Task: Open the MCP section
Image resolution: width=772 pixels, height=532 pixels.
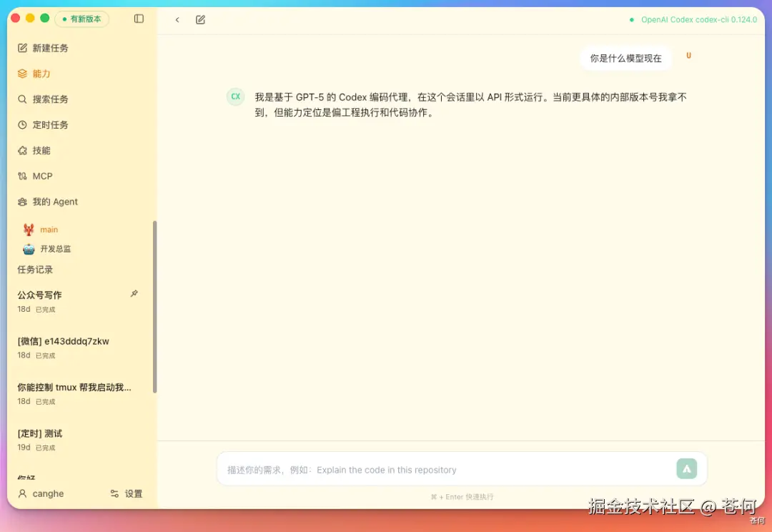Action: pos(35,176)
